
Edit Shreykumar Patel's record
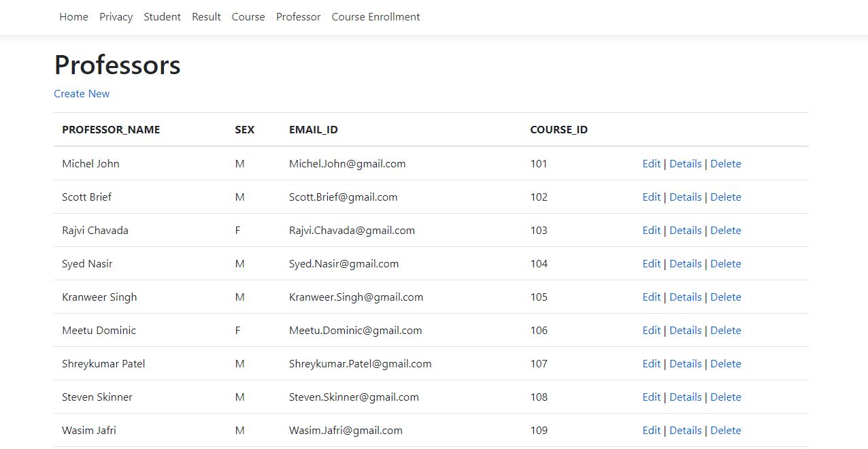[651, 363]
